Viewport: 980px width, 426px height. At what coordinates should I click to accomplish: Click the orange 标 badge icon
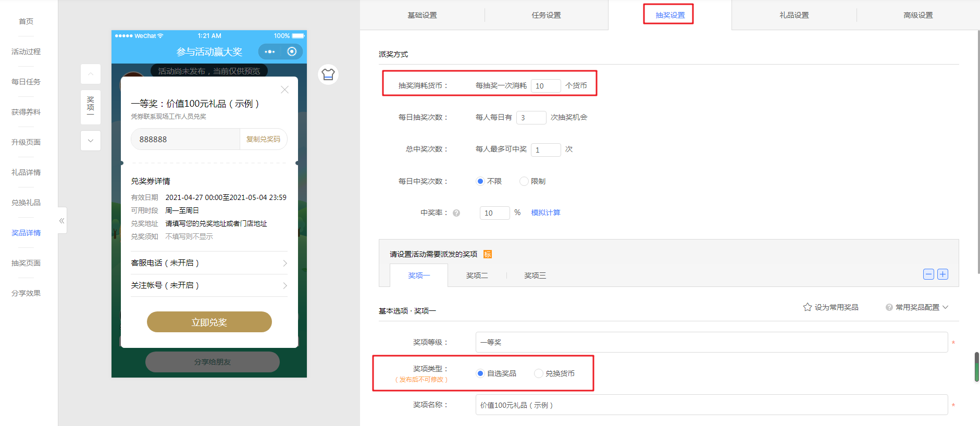tap(488, 254)
